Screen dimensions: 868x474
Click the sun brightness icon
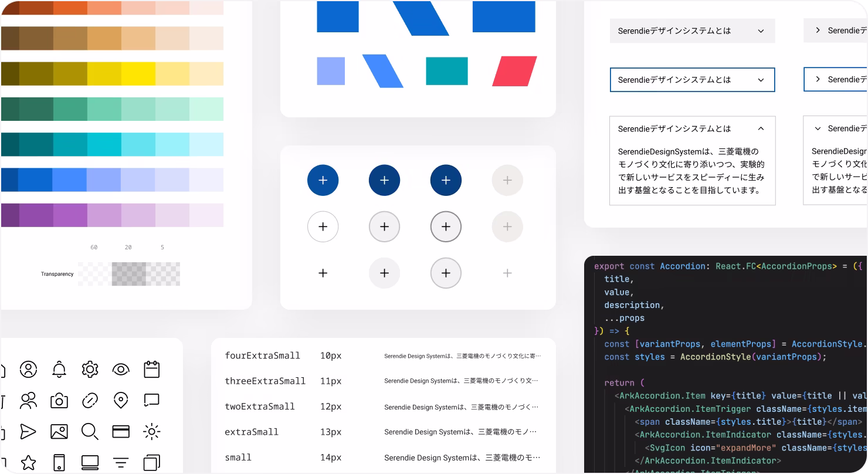coord(151,432)
